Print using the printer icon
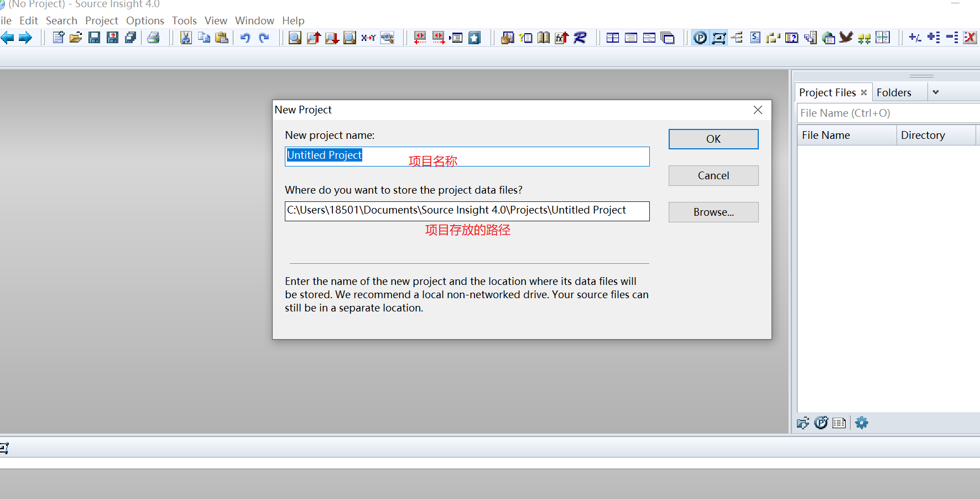The height and width of the screenshot is (499, 980). [153, 38]
